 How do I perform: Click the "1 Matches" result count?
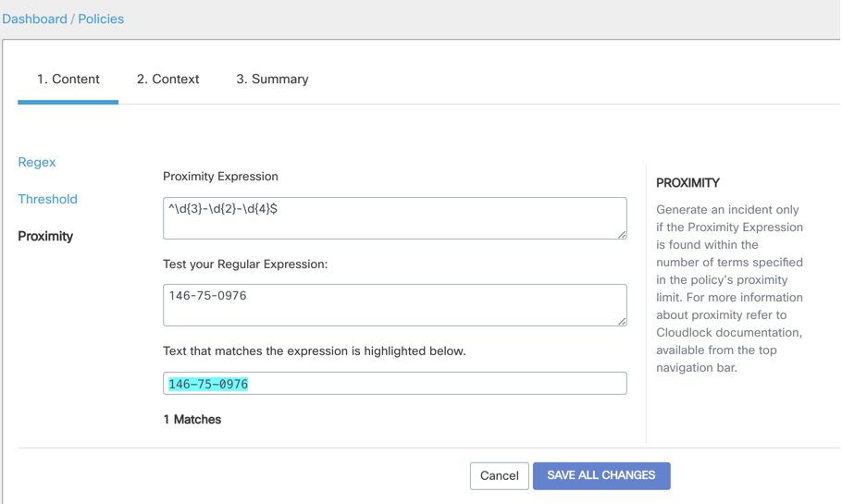(x=192, y=419)
